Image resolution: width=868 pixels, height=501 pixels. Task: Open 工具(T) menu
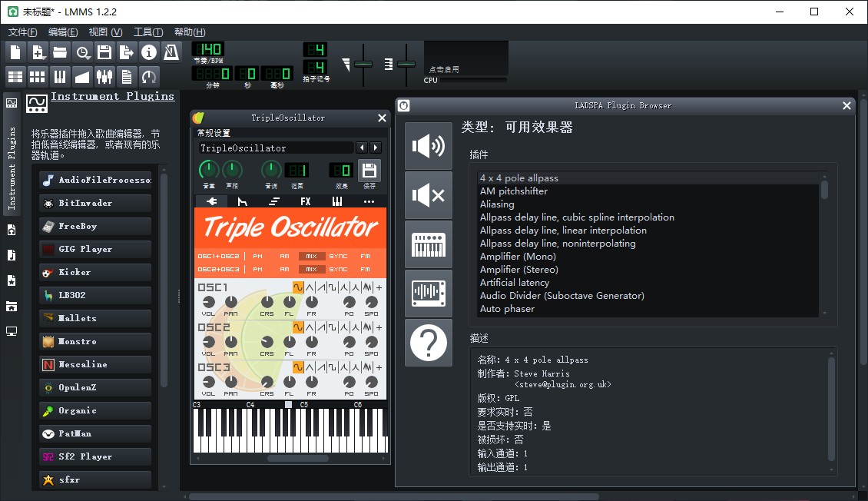pos(148,32)
